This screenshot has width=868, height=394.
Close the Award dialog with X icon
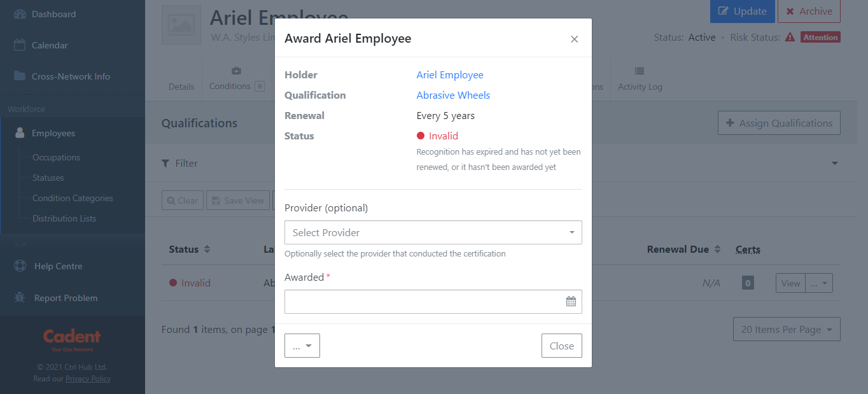(574, 39)
